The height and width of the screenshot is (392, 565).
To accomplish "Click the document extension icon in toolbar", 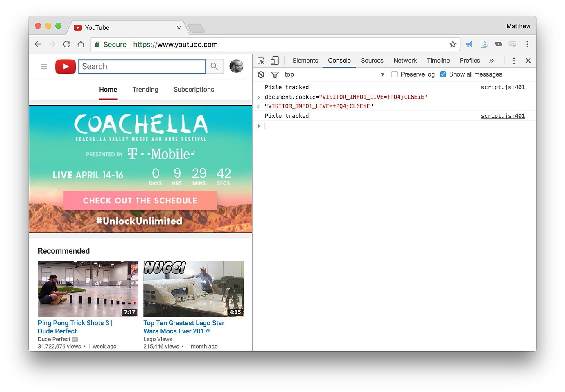I will (x=484, y=44).
